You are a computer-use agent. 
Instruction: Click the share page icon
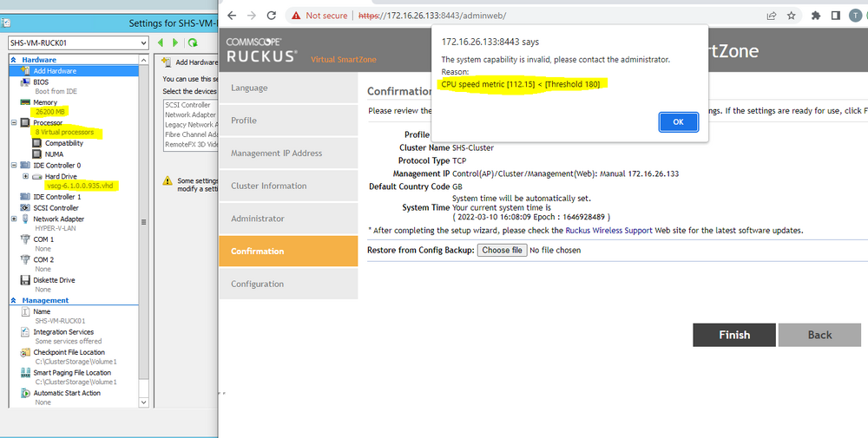pos(771,16)
